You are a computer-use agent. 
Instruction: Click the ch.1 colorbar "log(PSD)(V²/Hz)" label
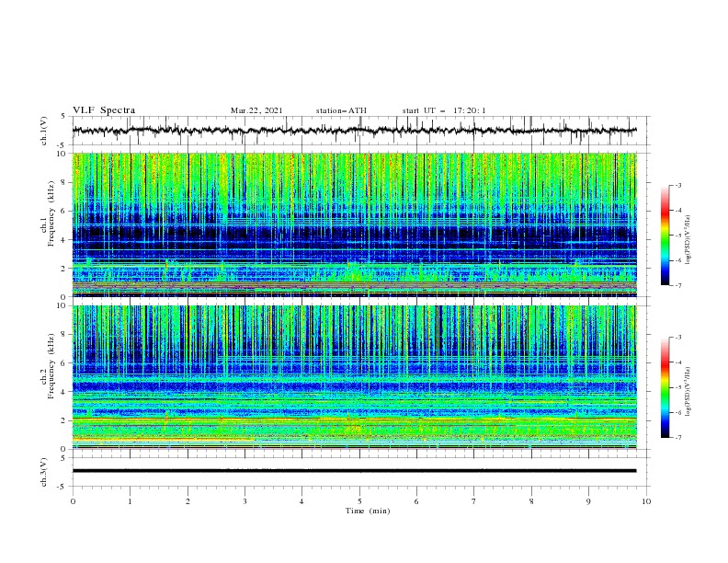pyautogui.click(x=688, y=240)
